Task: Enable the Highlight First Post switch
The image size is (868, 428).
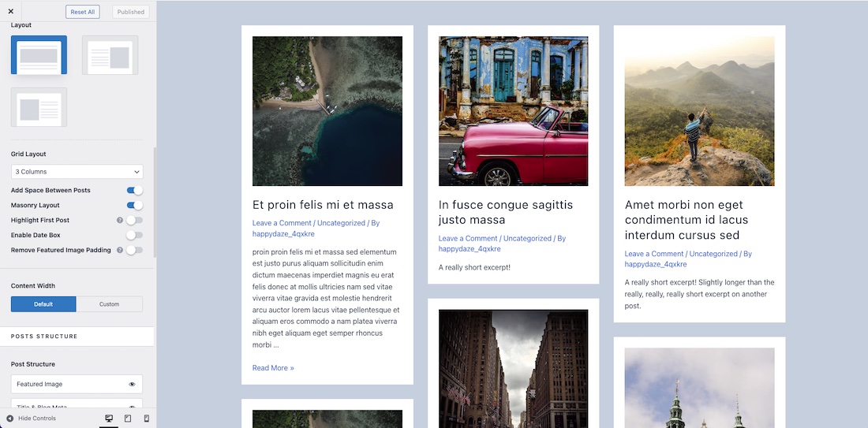Action: pyautogui.click(x=134, y=220)
